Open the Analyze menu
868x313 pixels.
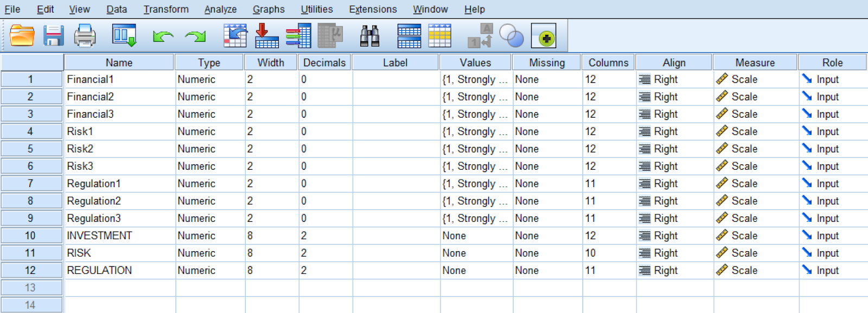pyautogui.click(x=220, y=9)
